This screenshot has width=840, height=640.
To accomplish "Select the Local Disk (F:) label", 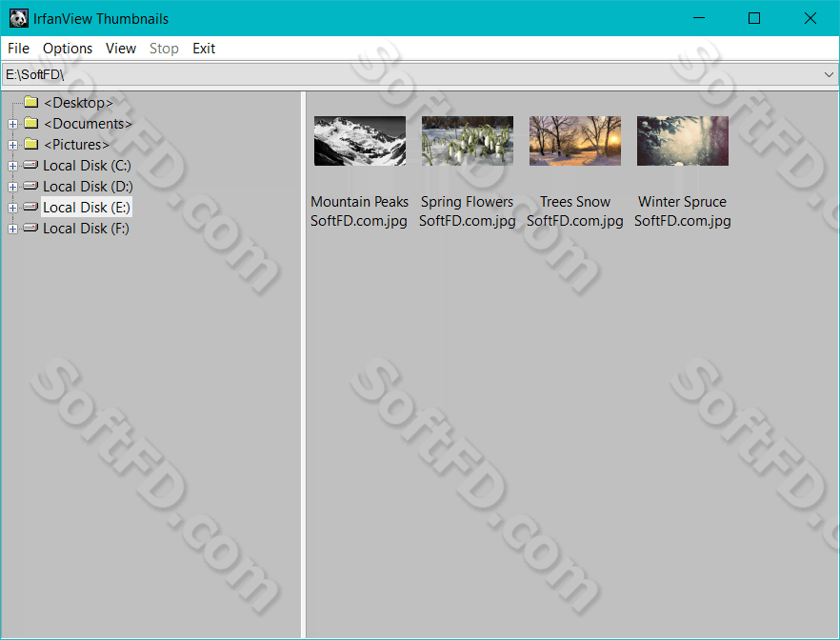I will point(86,229).
